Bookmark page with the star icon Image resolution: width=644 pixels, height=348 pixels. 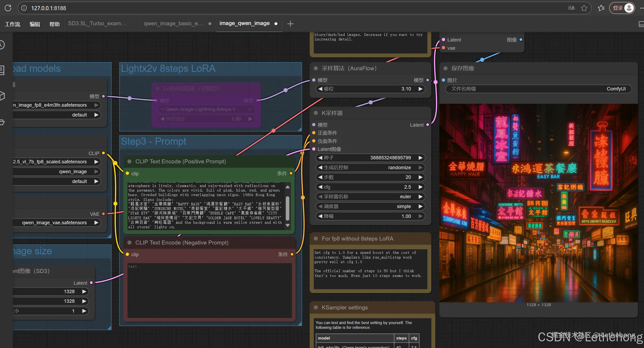pyautogui.click(x=584, y=8)
